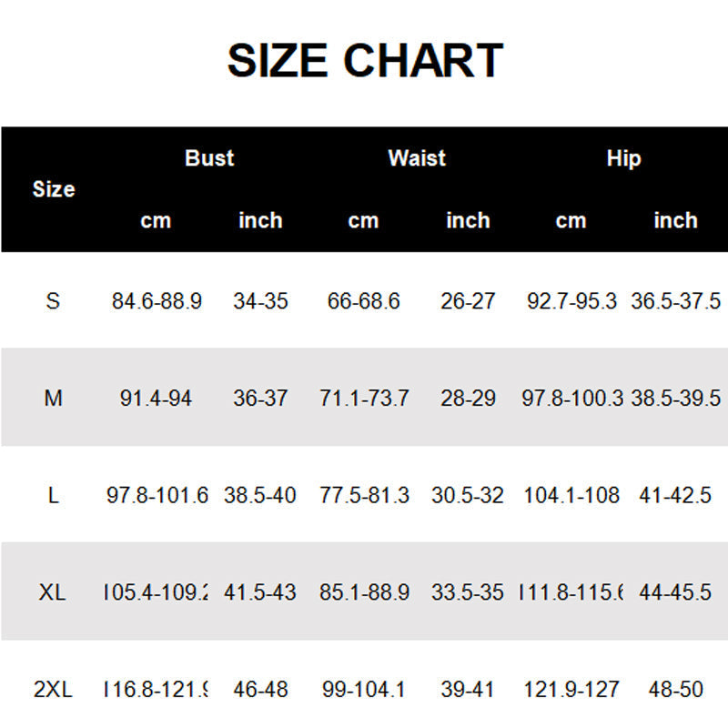Click the 28-29 waist inch cell
728x728 pixels.
tap(468, 398)
